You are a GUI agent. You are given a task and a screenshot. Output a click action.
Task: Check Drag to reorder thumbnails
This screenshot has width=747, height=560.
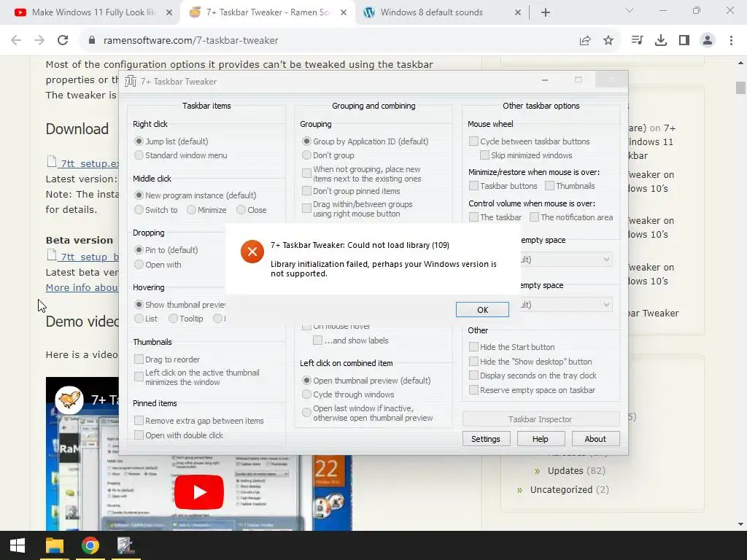(139, 359)
